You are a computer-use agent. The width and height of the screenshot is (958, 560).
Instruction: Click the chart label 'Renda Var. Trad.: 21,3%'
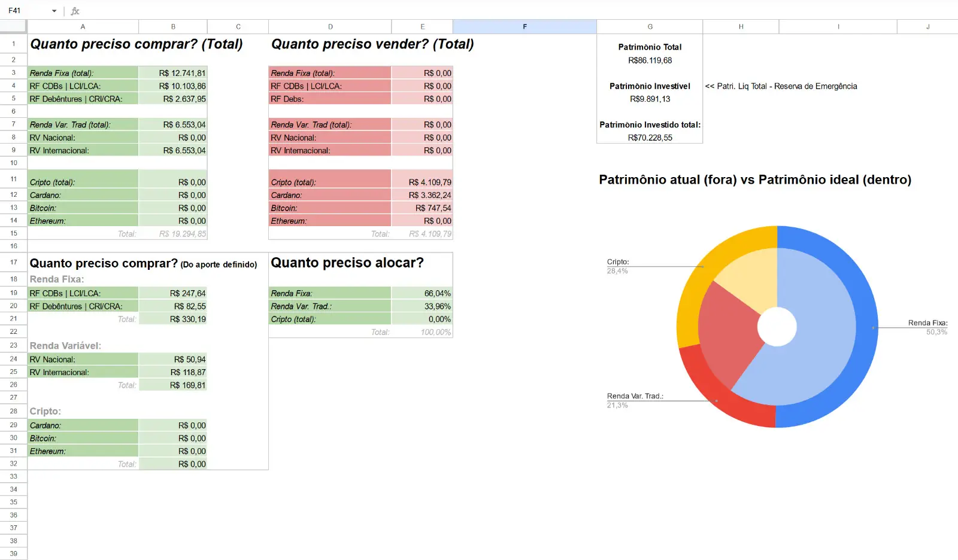[x=635, y=400]
